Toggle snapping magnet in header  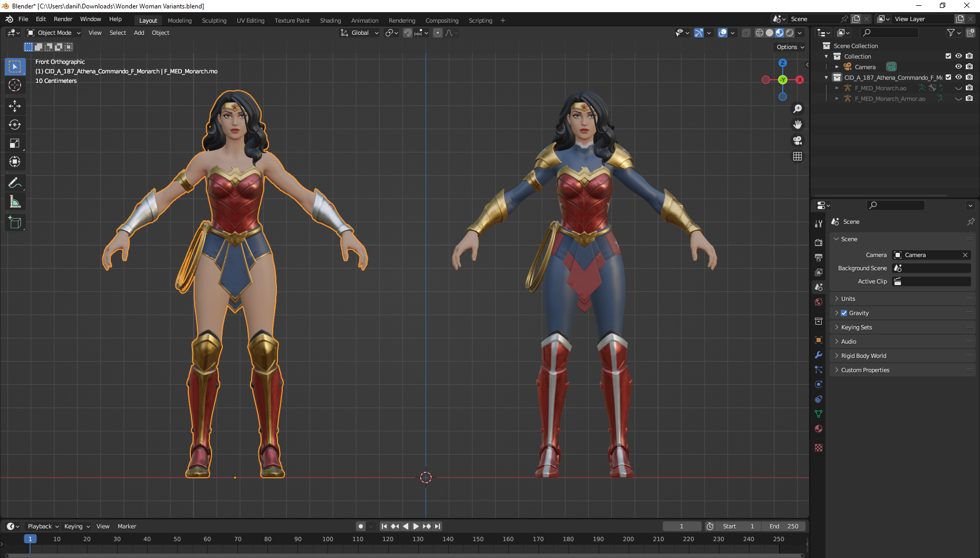pos(408,33)
